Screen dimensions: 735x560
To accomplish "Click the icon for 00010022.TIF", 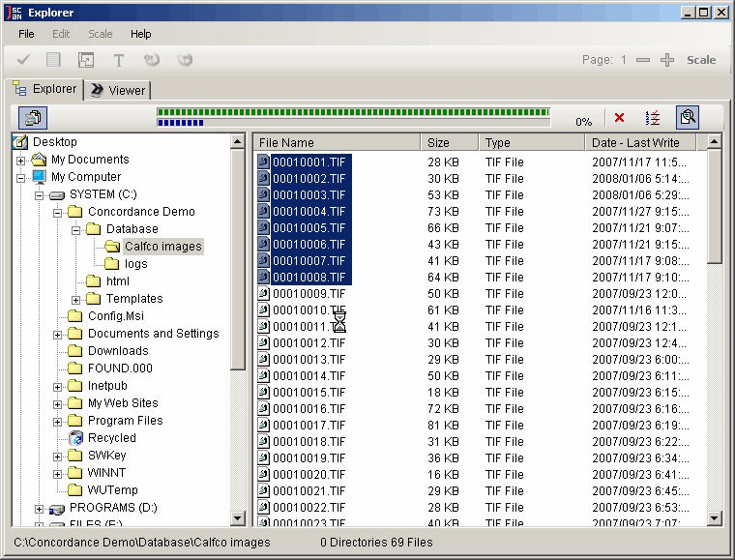I will [x=263, y=507].
